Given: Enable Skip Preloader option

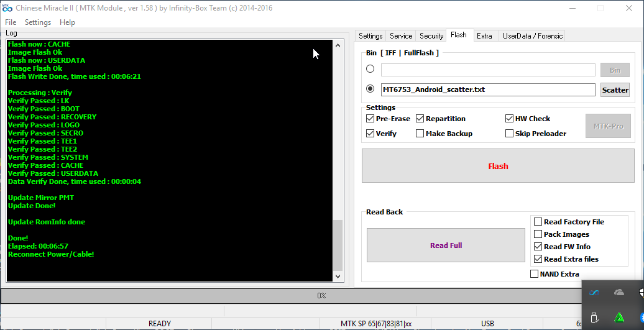Looking at the screenshot, I should click(x=509, y=134).
